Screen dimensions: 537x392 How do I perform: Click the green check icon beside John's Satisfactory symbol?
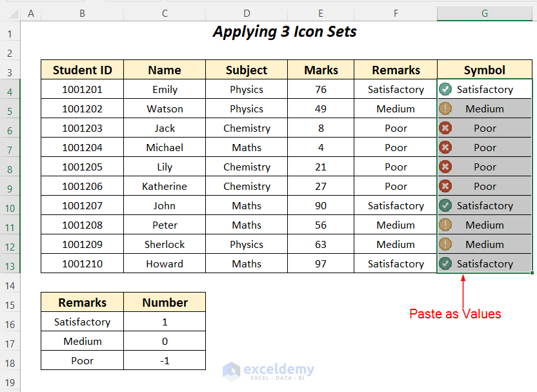[445, 205]
